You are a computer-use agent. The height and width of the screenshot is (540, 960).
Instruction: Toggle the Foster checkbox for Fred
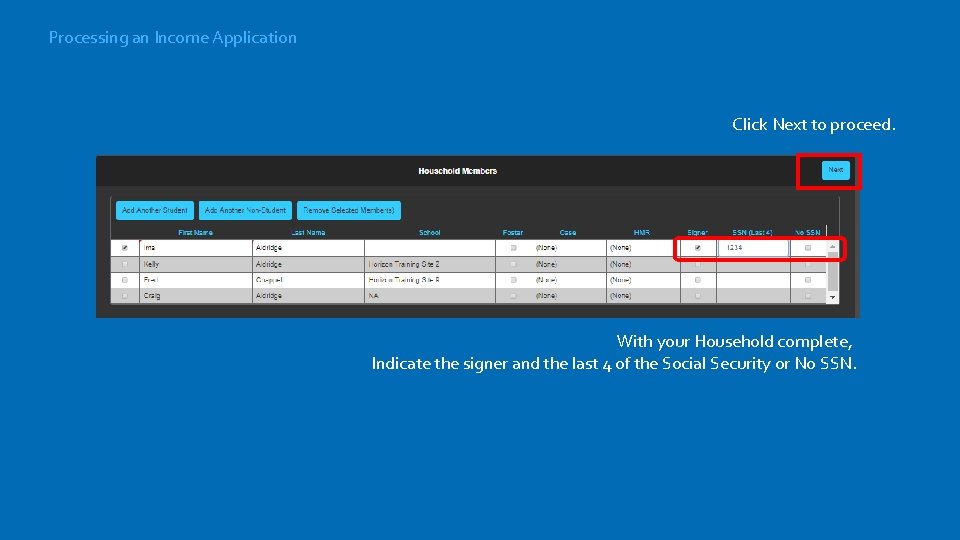[x=514, y=280]
